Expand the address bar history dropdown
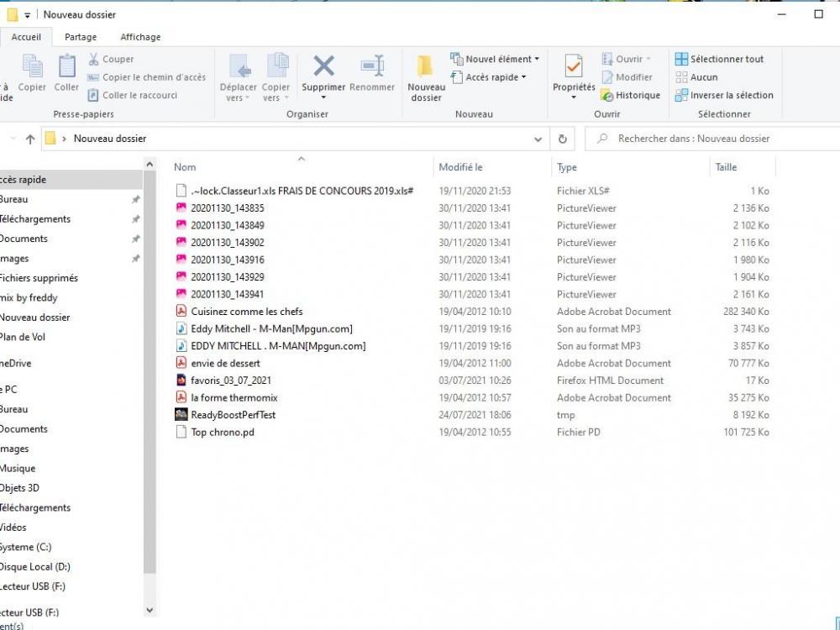 click(538, 139)
